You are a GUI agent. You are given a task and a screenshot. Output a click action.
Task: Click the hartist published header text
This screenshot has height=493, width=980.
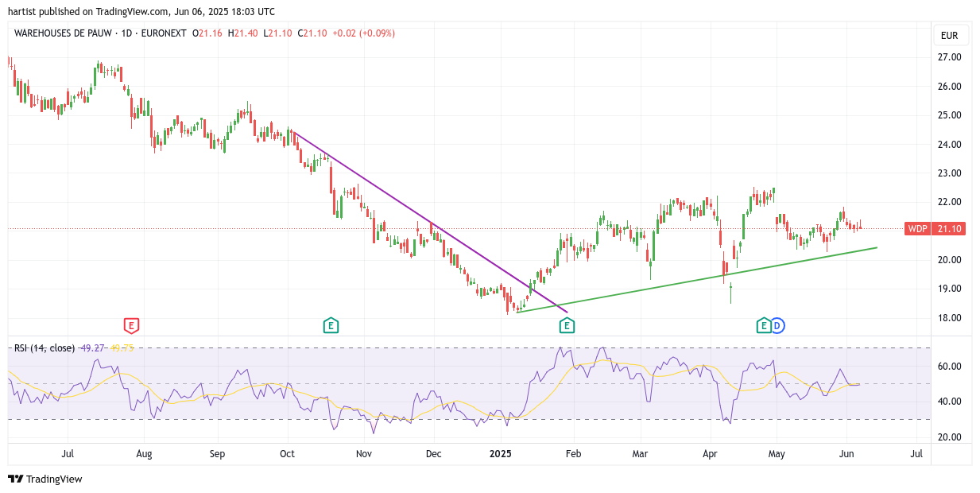pyautogui.click(x=141, y=12)
